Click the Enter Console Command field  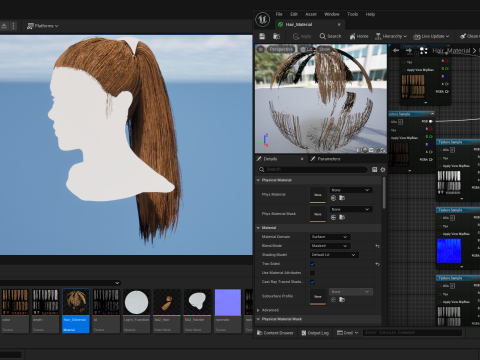point(413,332)
